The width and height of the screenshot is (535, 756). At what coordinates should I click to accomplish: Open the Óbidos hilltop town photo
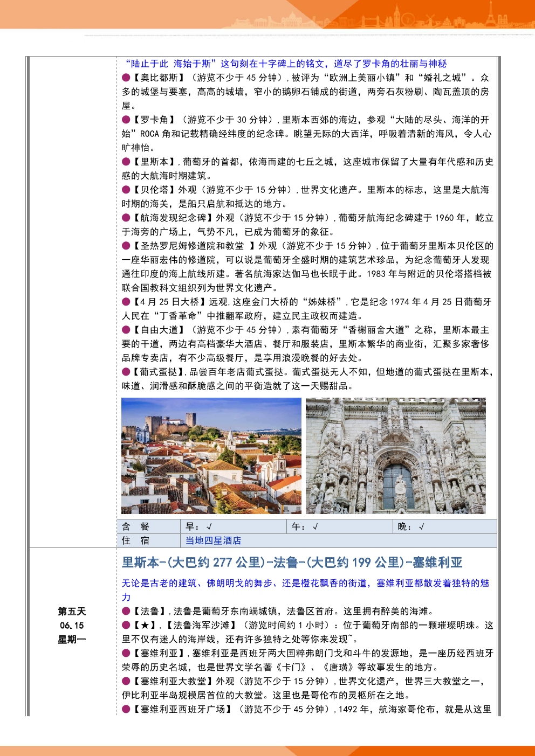[x=211, y=456]
